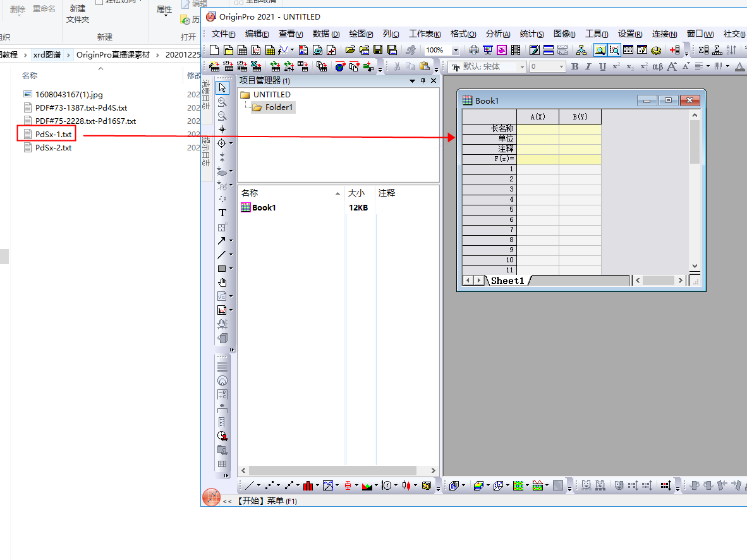Select the Pan hand tool
747x560 pixels.
click(x=222, y=282)
